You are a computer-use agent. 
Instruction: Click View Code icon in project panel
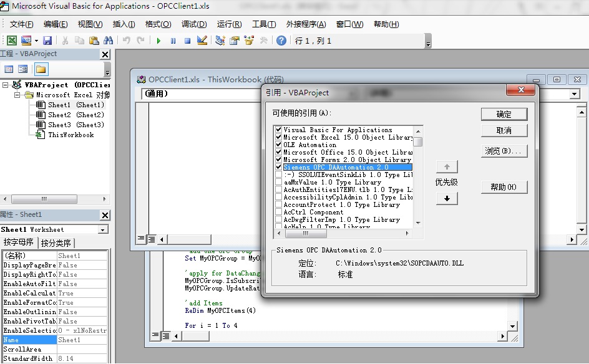click(x=9, y=69)
